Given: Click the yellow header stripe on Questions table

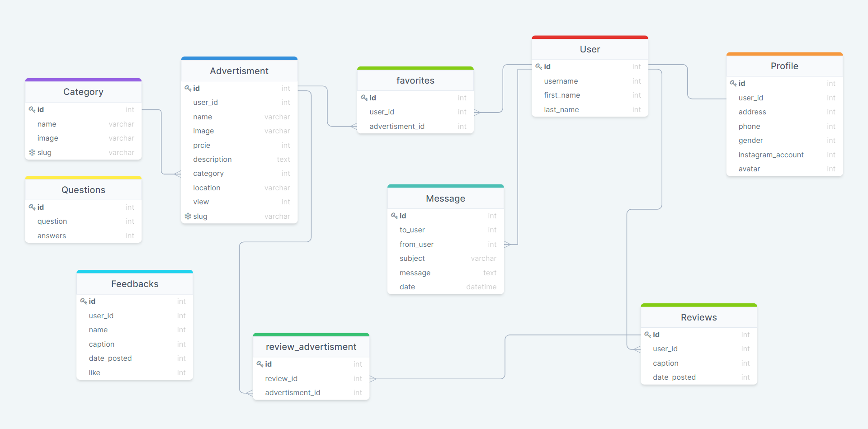Looking at the screenshot, I should [83, 177].
